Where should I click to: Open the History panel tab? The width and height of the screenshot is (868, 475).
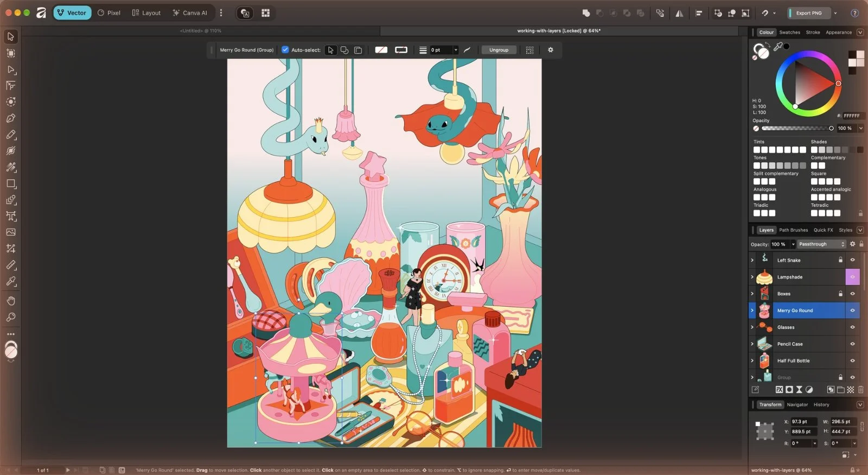[x=821, y=405]
